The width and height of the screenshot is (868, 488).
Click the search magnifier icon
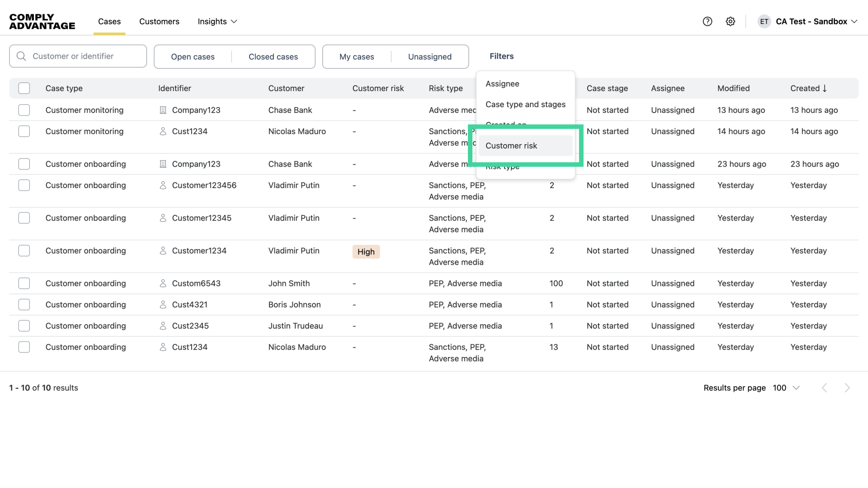[21, 56]
